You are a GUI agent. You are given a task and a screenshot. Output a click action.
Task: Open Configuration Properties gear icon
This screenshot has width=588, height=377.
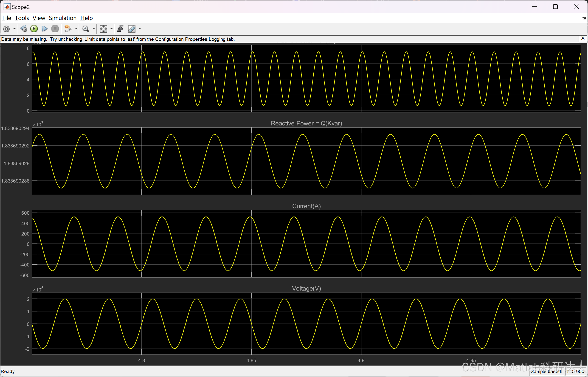point(6,29)
